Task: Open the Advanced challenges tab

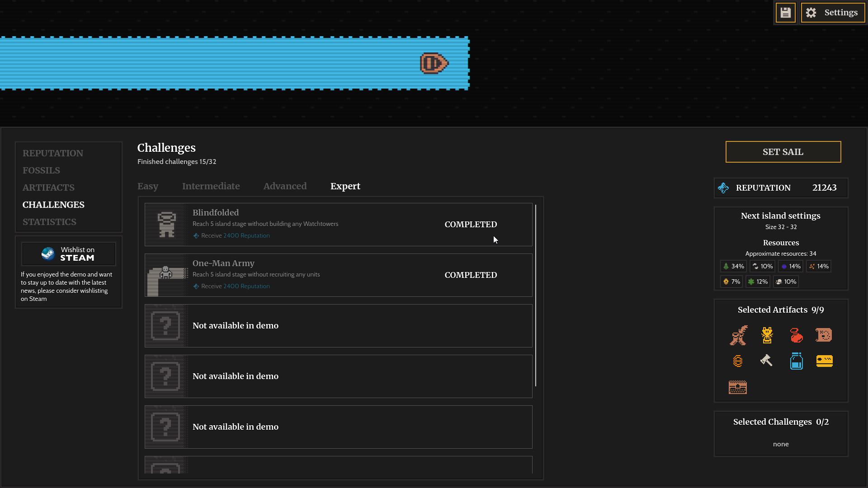Action: pos(285,186)
